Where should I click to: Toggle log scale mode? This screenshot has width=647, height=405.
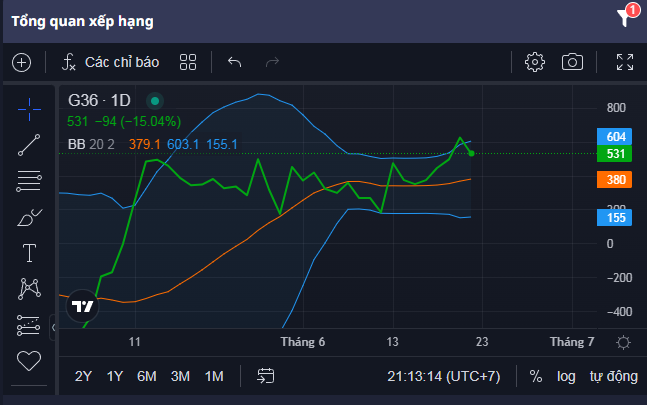566,376
